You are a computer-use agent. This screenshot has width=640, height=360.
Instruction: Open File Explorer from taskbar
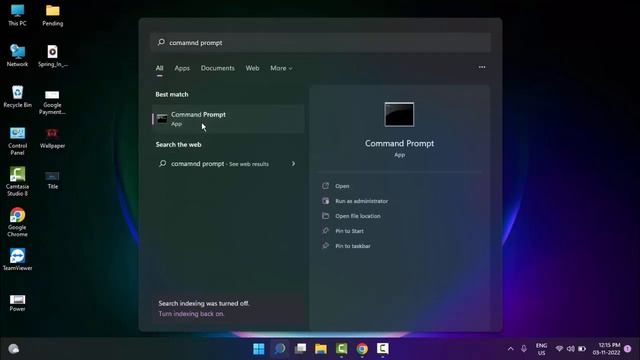321,349
